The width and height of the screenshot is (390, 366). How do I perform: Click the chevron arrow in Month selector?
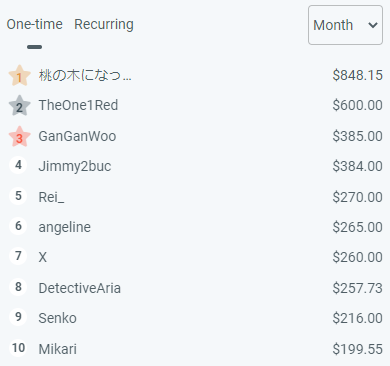tap(373, 25)
